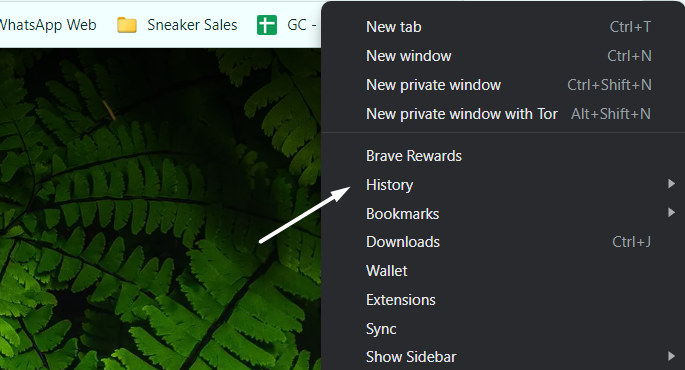Expand the Show Sidebar submenu arrow

671,356
